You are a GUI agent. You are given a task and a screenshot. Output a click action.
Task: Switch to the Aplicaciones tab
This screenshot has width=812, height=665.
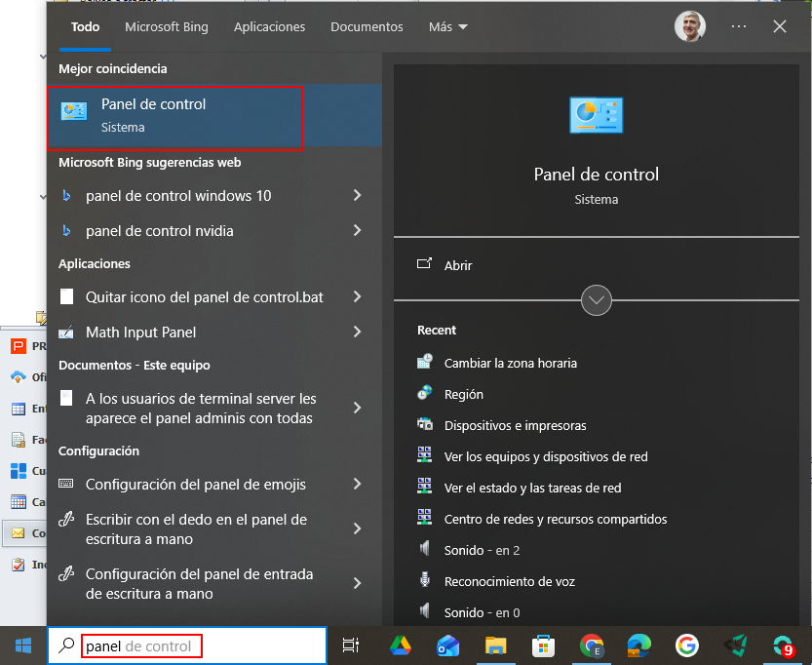[x=269, y=27]
